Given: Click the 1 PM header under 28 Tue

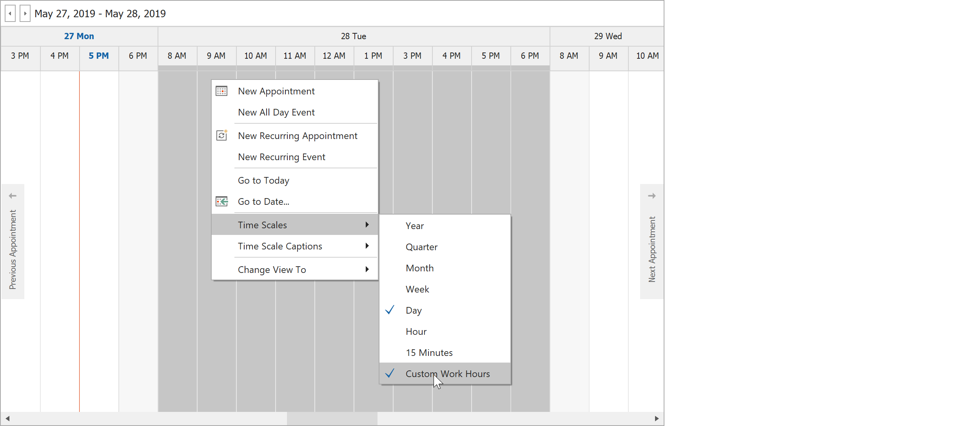Looking at the screenshot, I should [x=373, y=56].
